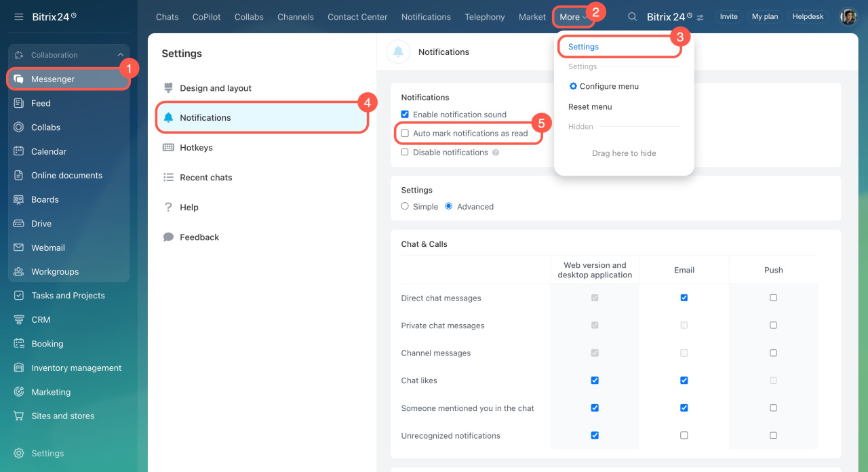The image size is (868, 472).
Task: Click the settings sliders icon near Bitrix24
Action: coord(701,17)
